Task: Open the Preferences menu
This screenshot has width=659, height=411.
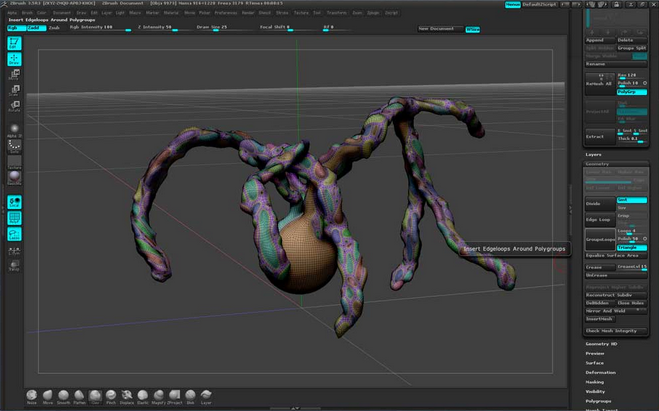Action: pyautogui.click(x=226, y=13)
